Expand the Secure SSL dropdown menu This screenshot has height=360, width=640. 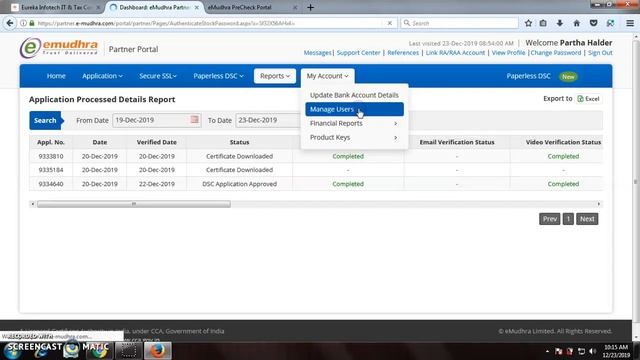coord(158,76)
